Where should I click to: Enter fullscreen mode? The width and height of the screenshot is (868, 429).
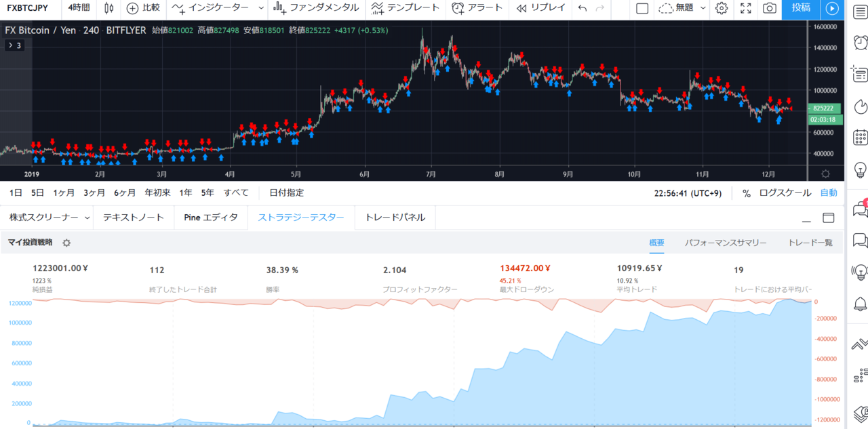pos(745,8)
